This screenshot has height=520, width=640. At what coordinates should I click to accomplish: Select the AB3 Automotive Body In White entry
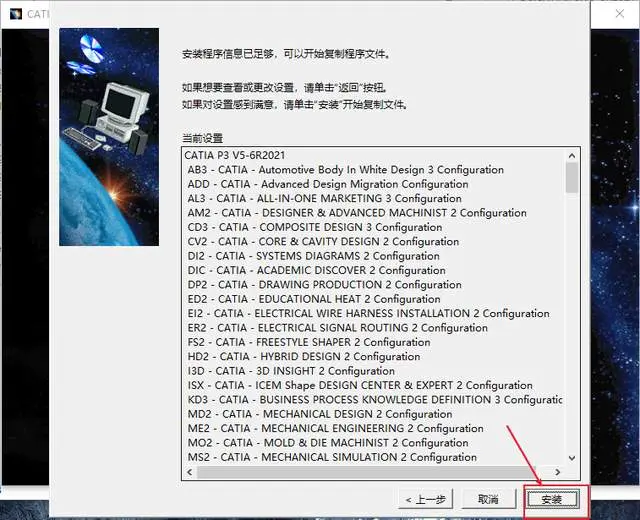[345, 169]
